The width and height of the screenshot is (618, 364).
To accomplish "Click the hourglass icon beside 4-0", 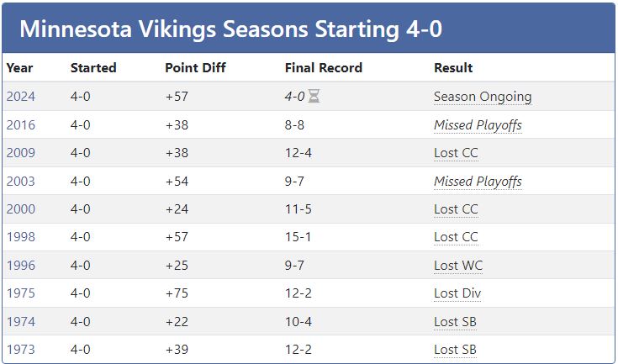I will pos(314,97).
